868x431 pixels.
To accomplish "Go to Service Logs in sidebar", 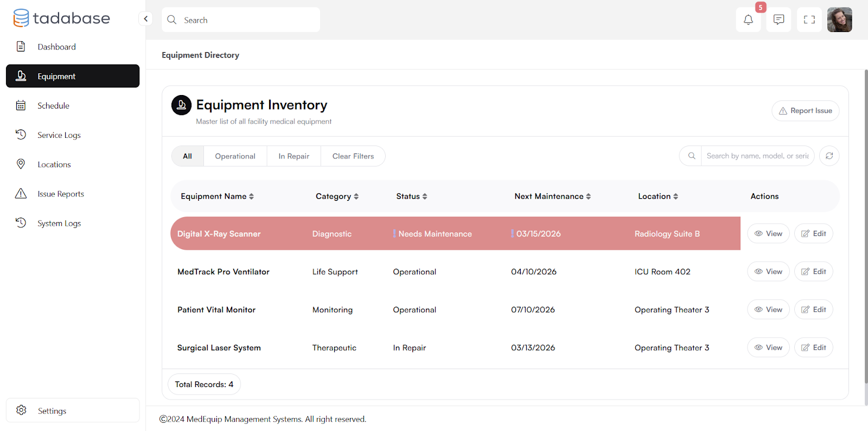I will (x=59, y=135).
